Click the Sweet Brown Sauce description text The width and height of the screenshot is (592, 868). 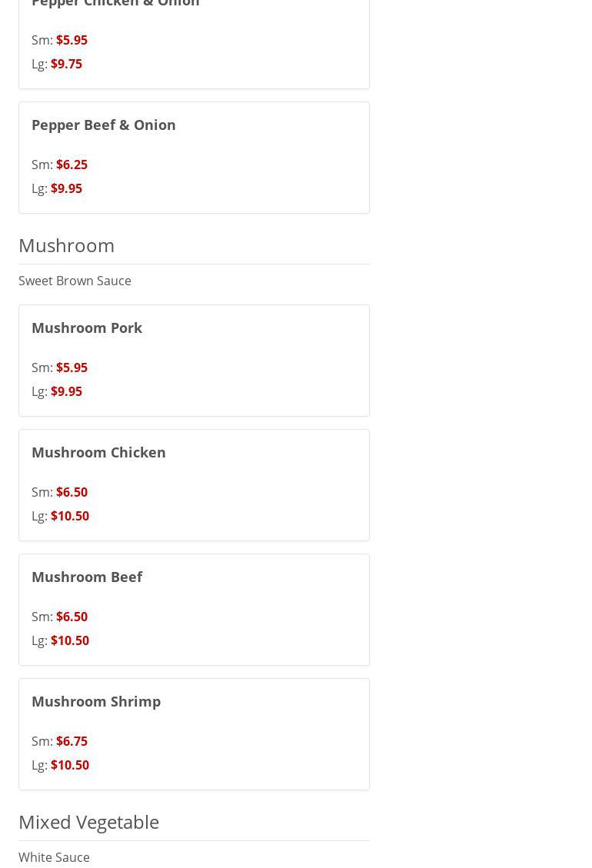(x=75, y=281)
